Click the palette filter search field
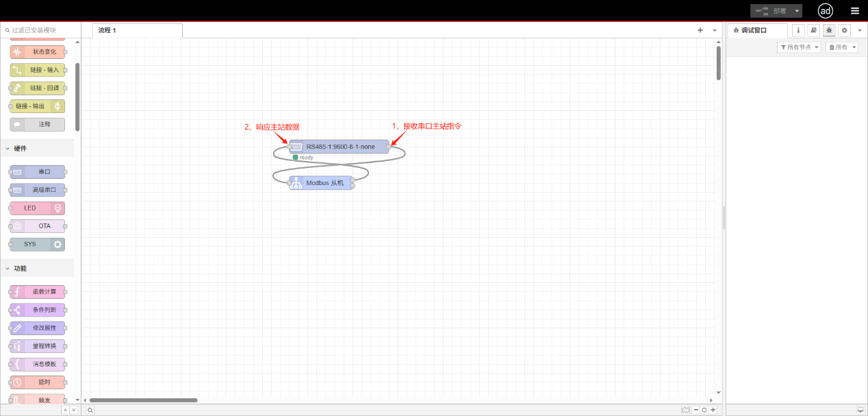 pyautogui.click(x=41, y=30)
